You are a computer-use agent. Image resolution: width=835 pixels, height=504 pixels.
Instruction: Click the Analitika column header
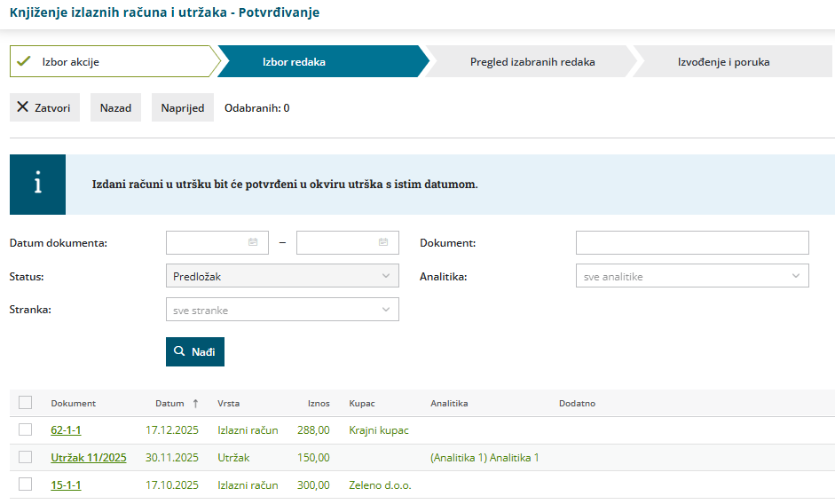click(x=450, y=404)
